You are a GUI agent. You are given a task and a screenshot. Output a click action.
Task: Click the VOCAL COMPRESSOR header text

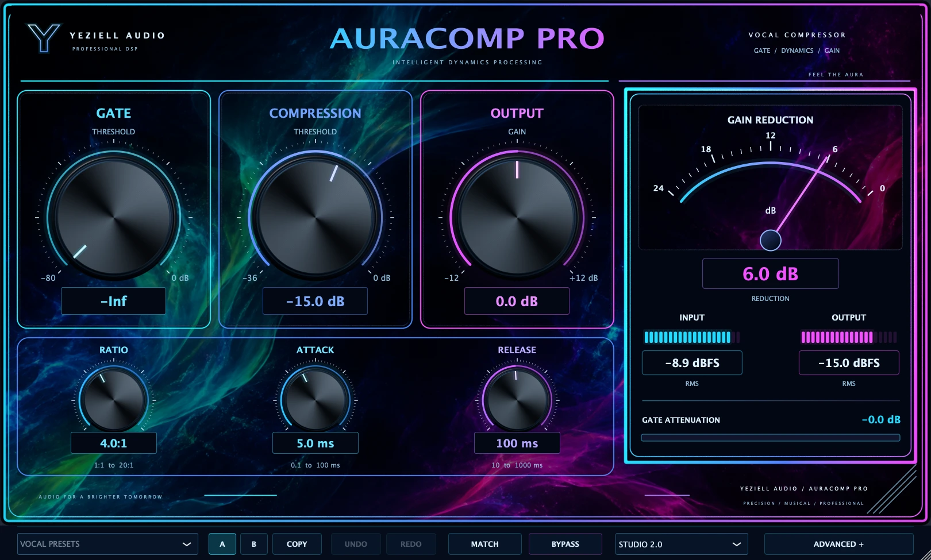tap(797, 35)
